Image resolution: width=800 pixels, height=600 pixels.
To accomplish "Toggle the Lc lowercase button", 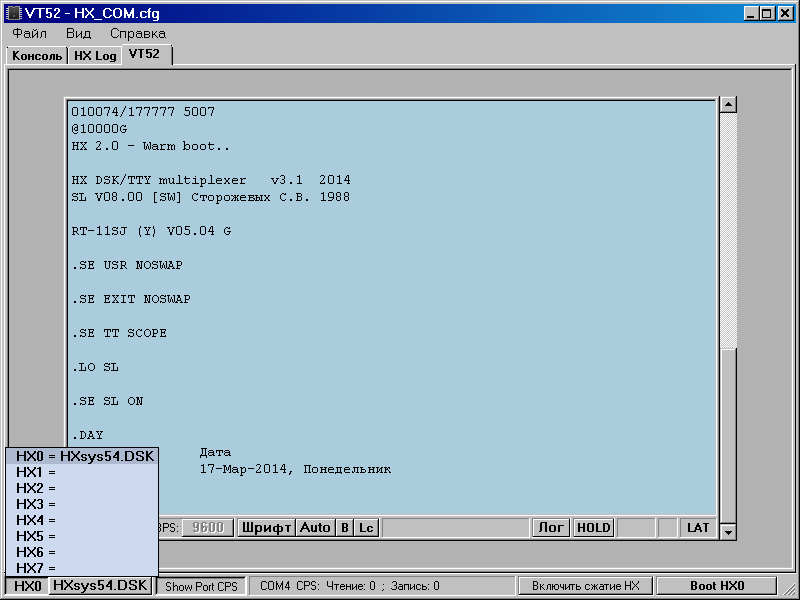I will point(367,527).
